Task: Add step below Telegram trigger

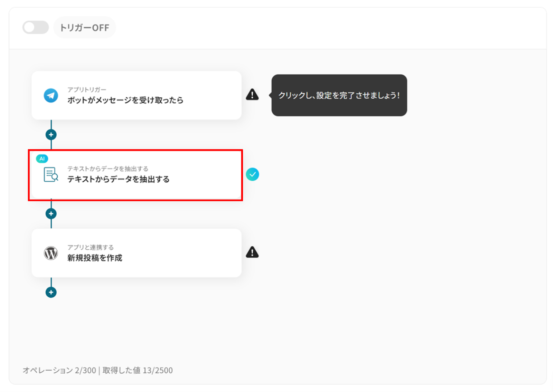Action: tap(51, 135)
